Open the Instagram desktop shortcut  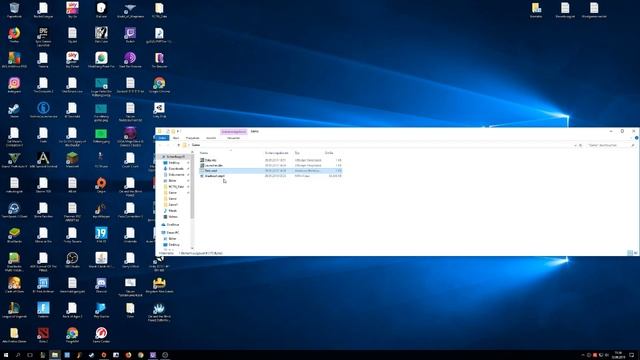(x=14, y=85)
